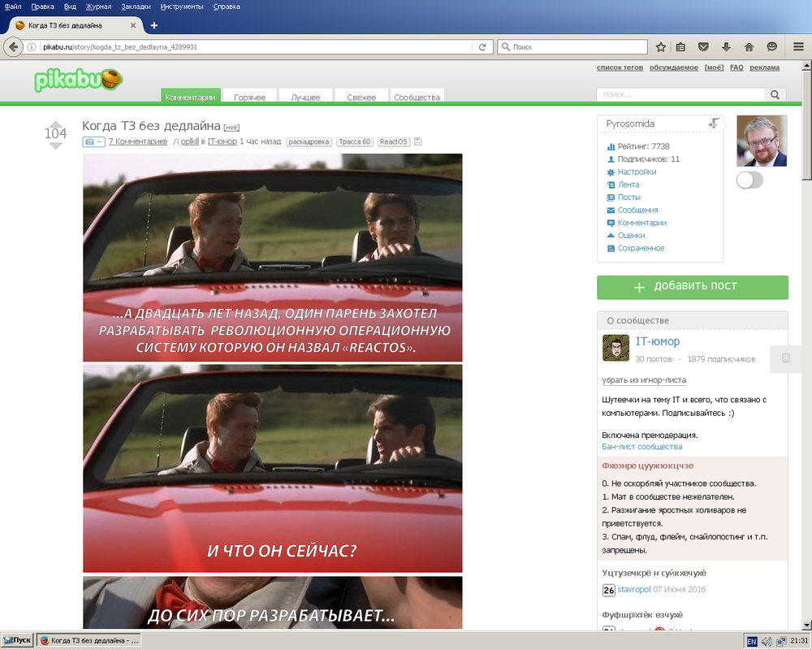
Task: Open a new browser tab
Action: (153, 25)
